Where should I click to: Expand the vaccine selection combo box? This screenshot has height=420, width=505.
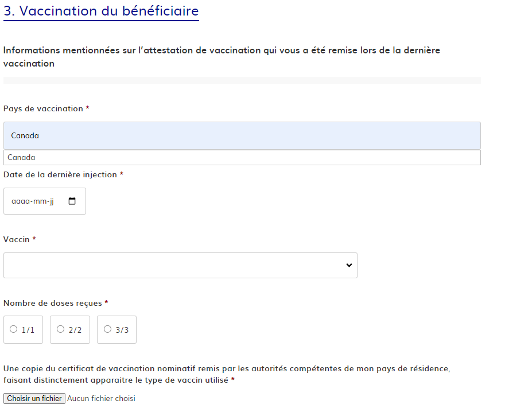180,265
